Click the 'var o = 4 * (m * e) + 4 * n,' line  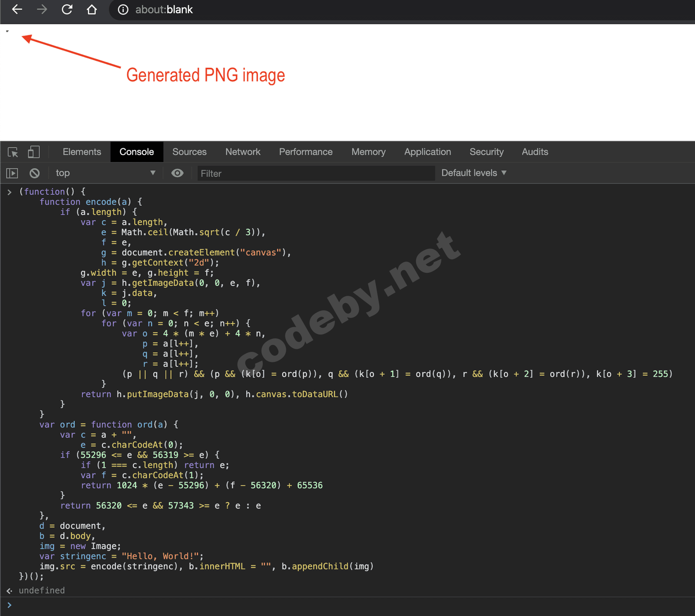pos(193,334)
